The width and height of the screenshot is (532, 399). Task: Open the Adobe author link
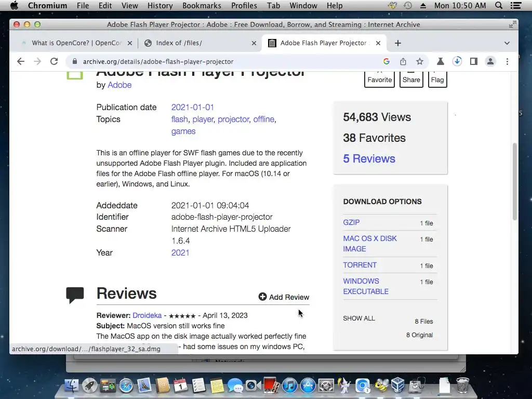(x=119, y=85)
